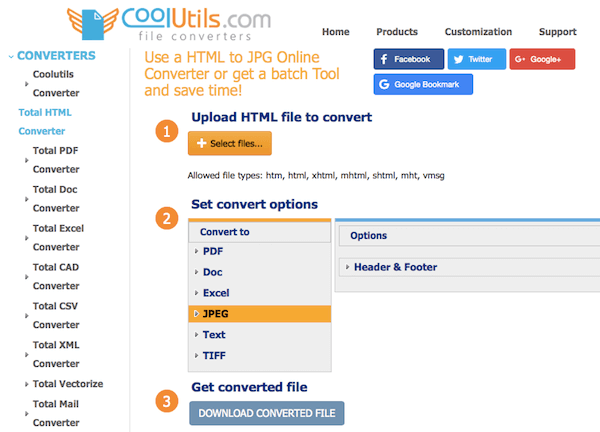600x432 pixels.
Task: Expand the Total Vectorize arrow
Action: 26,384
